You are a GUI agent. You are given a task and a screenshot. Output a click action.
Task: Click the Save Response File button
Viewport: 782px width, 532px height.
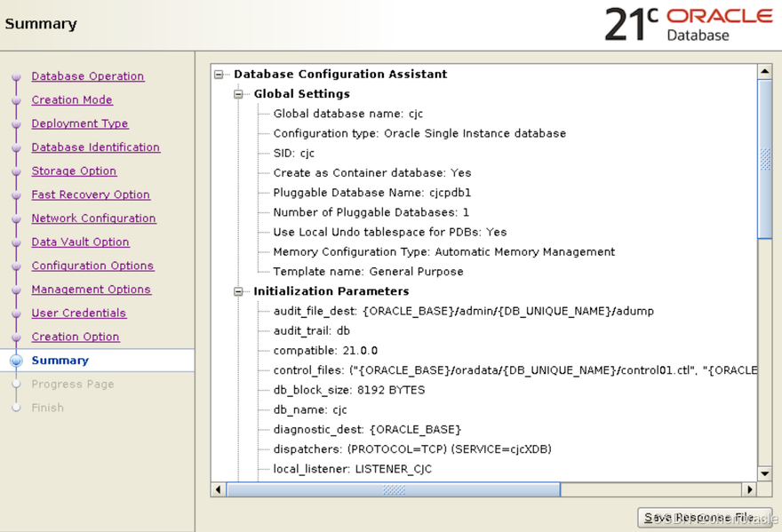(x=705, y=518)
